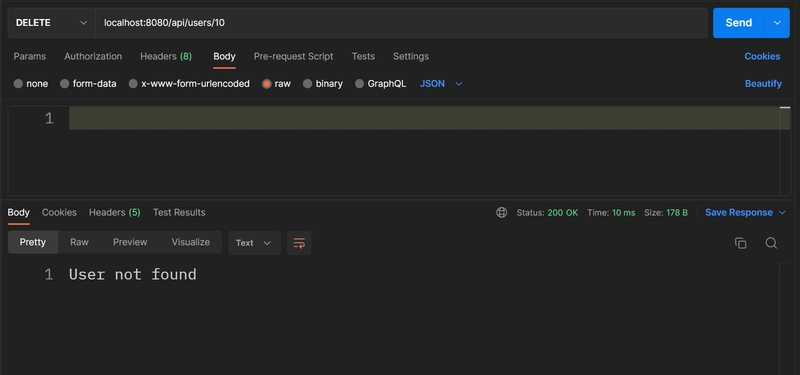Select the raw body radio button
This screenshot has height=375, width=800.
(x=266, y=84)
